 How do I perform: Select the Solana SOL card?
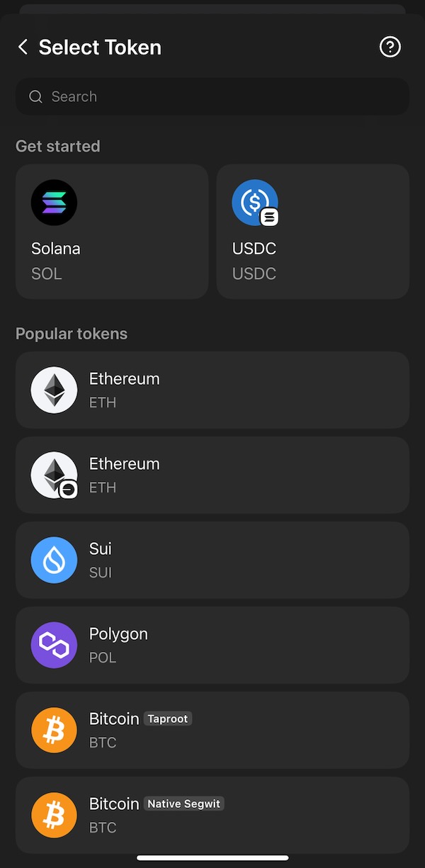(x=112, y=232)
